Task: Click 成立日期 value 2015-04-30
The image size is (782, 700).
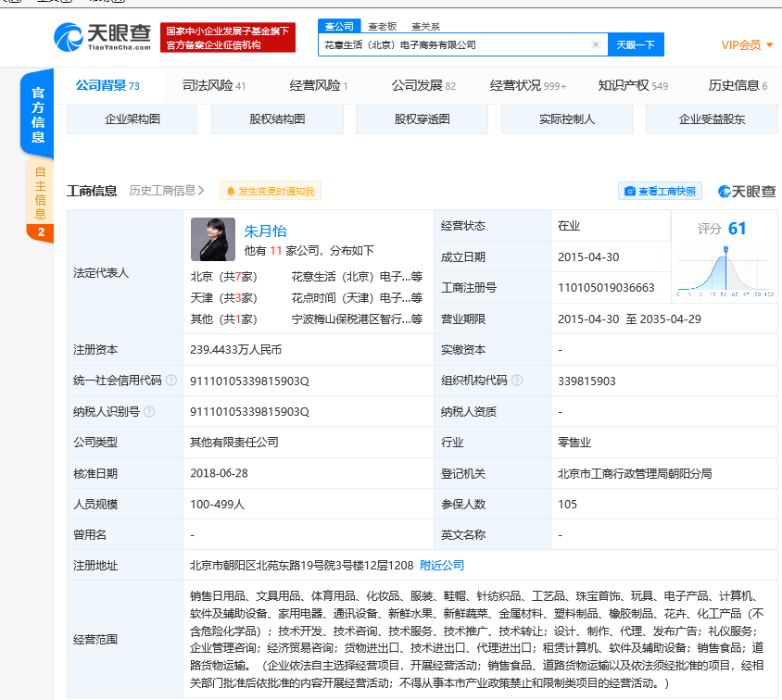Action: tap(588, 257)
